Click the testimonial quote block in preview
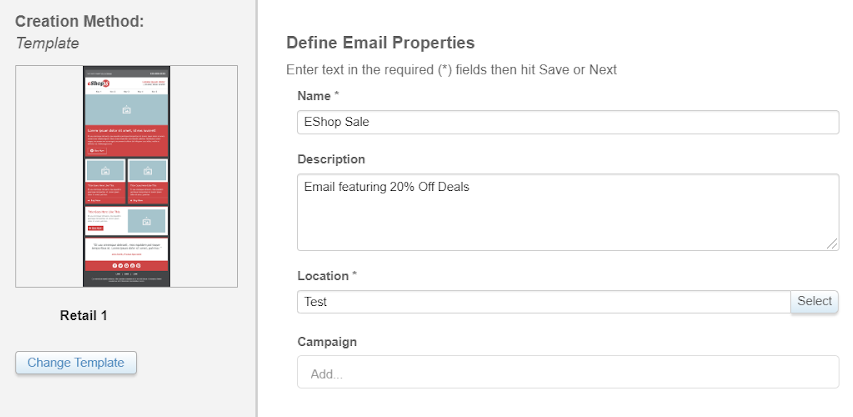The image size is (853, 417). [x=126, y=249]
